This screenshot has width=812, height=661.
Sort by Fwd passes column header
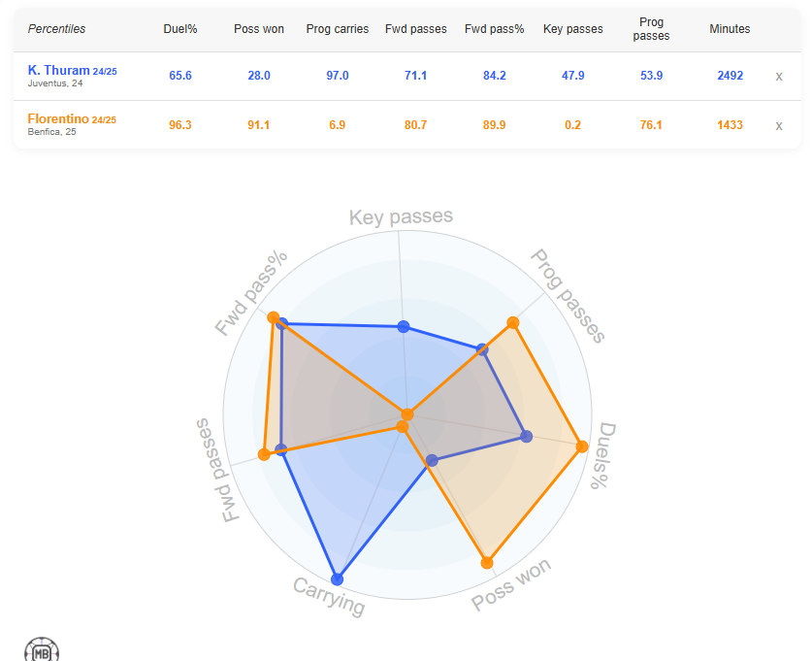point(416,29)
